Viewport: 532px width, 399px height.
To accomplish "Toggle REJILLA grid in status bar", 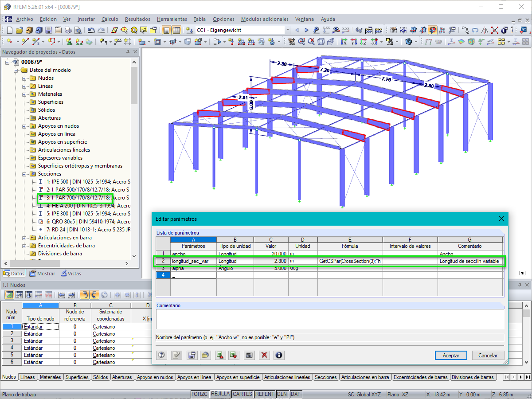I will point(220,394).
